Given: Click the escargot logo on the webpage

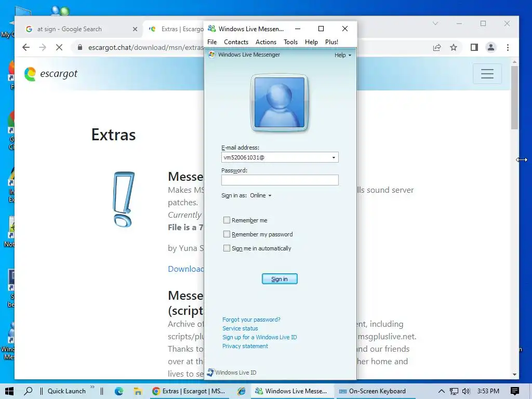Looking at the screenshot, I should [x=51, y=74].
